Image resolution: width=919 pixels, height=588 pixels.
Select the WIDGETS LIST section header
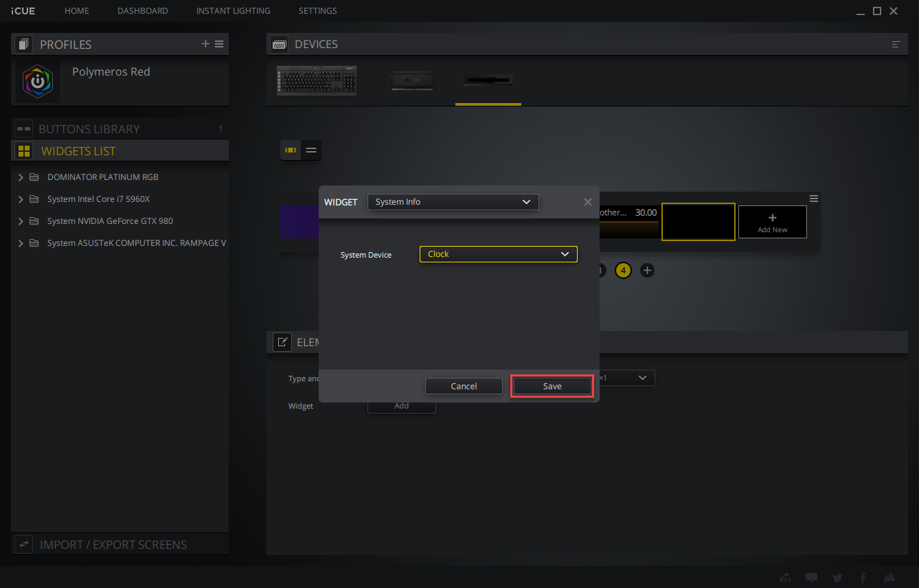120,151
